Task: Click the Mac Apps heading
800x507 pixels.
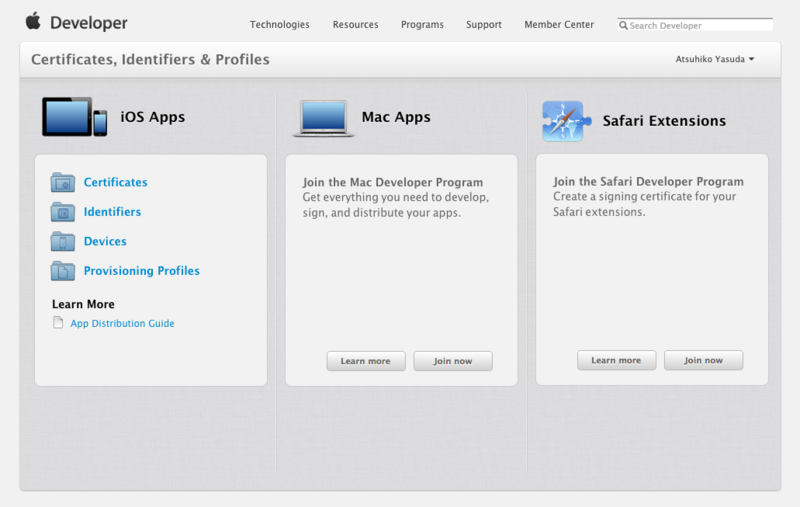Action: [396, 117]
